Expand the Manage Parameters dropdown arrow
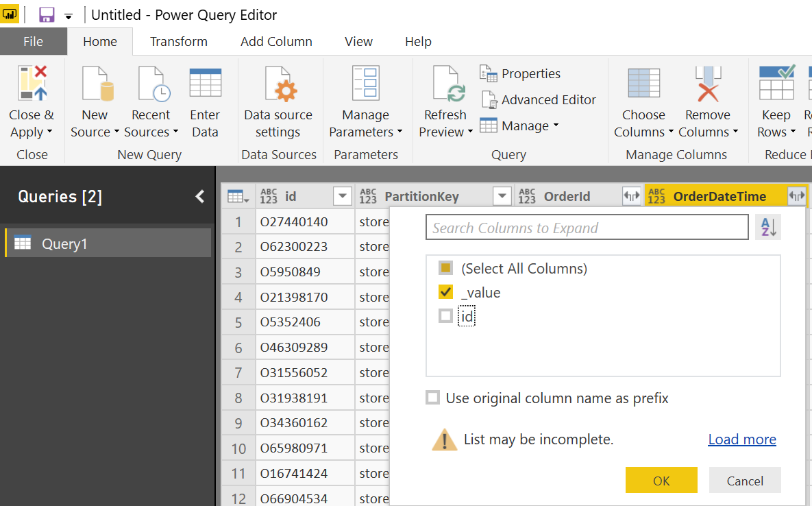Image resolution: width=812 pixels, height=506 pixels. pos(399,132)
